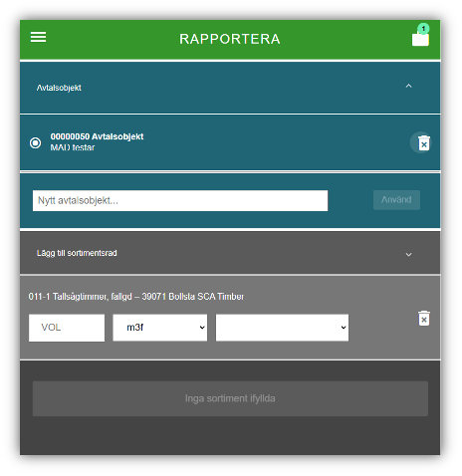Click the MAD testar subtitle text
Viewport: 462px width, 476px height.
pos(73,147)
